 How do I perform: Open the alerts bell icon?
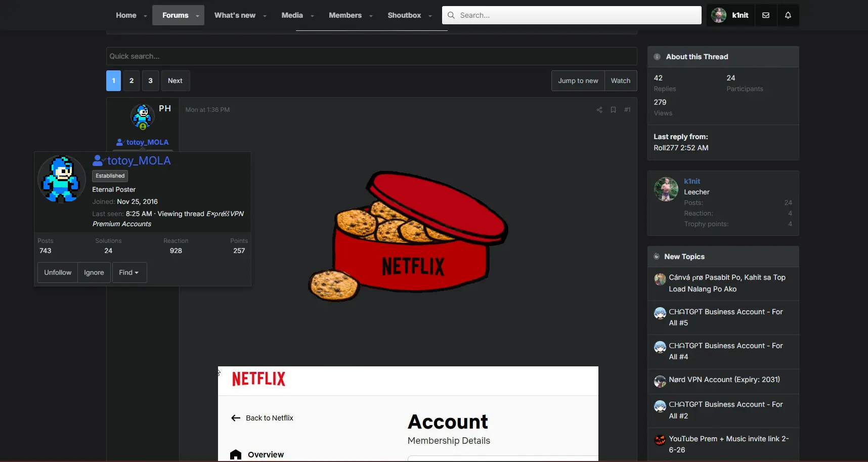[x=788, y=15]
